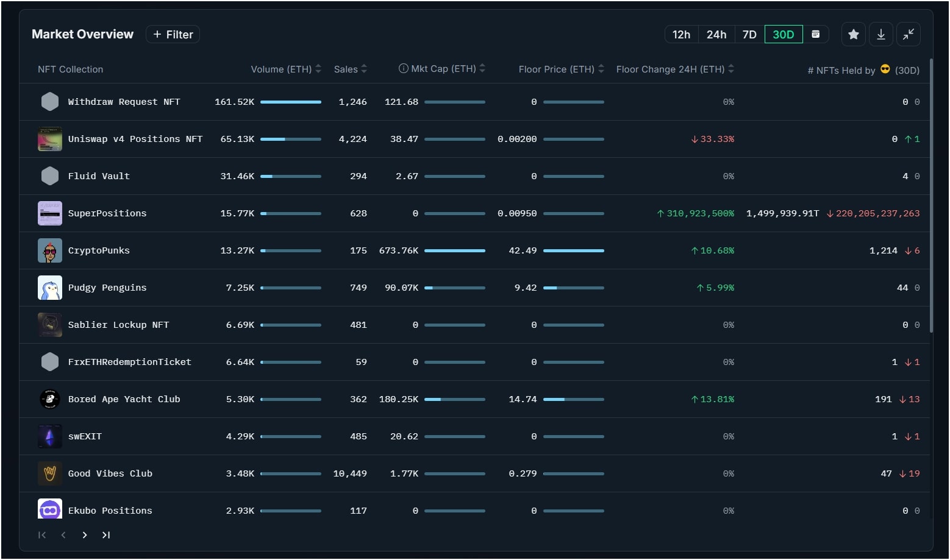Click the collapse view icon
Viewport: 950px width, 560px height.
(x=909, y=34)
